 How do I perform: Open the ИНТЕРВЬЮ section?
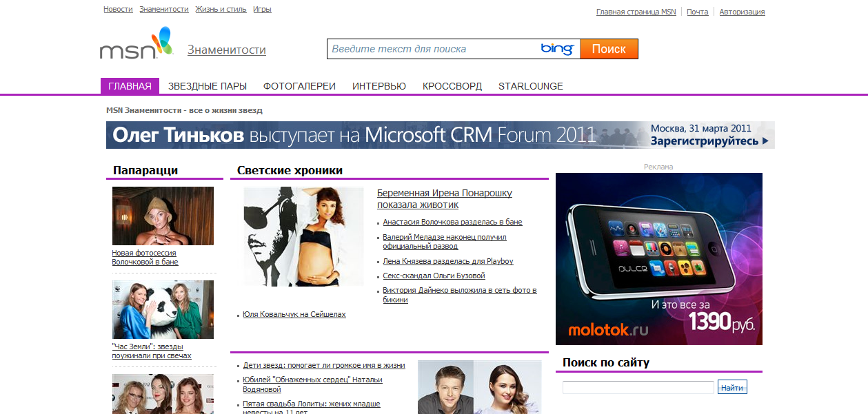379,85
